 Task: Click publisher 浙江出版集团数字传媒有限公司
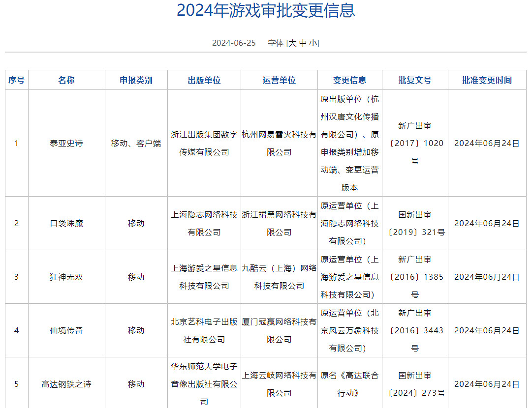(204, 144)
